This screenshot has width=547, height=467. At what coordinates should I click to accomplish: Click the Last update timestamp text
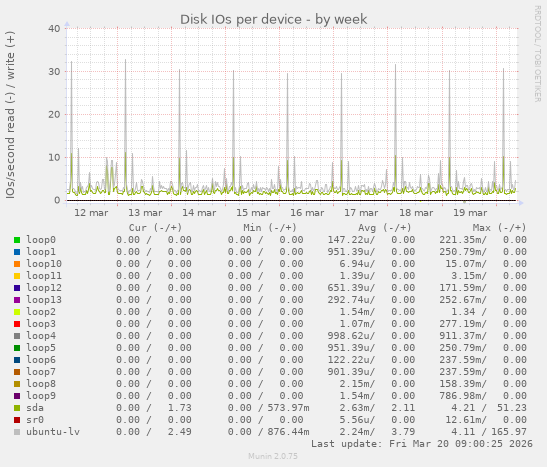tap(422, 444)
